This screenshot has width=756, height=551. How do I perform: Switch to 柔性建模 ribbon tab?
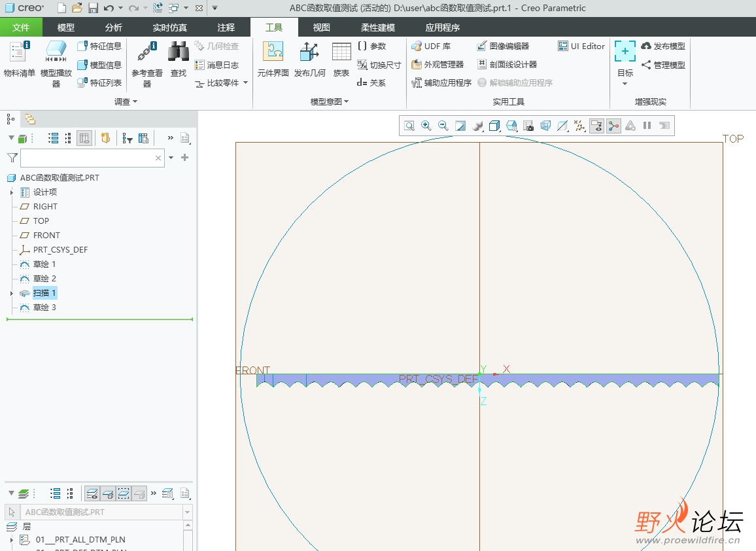pyautogui.click(x=378, y=27)
